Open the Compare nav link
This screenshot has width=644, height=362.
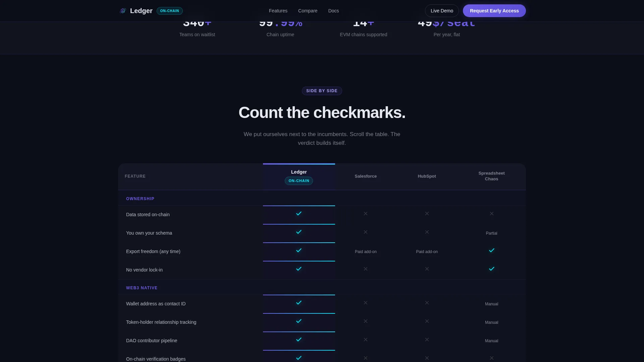coord(308,11)
